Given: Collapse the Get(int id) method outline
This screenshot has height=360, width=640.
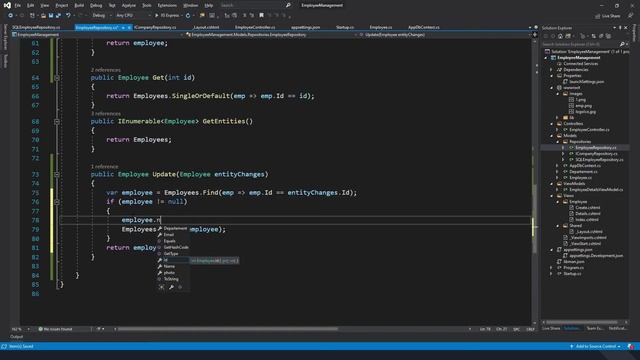Looking at the screenshot, I should 57,78.
